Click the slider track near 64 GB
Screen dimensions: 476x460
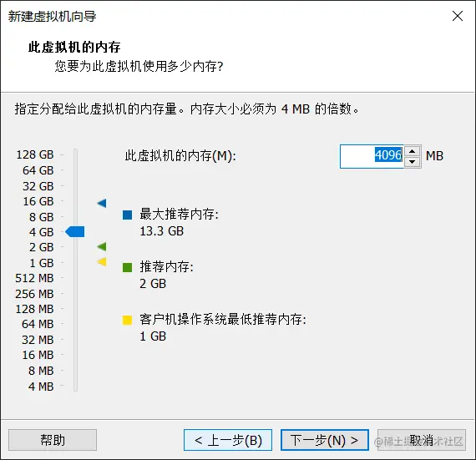click(76, 170)
